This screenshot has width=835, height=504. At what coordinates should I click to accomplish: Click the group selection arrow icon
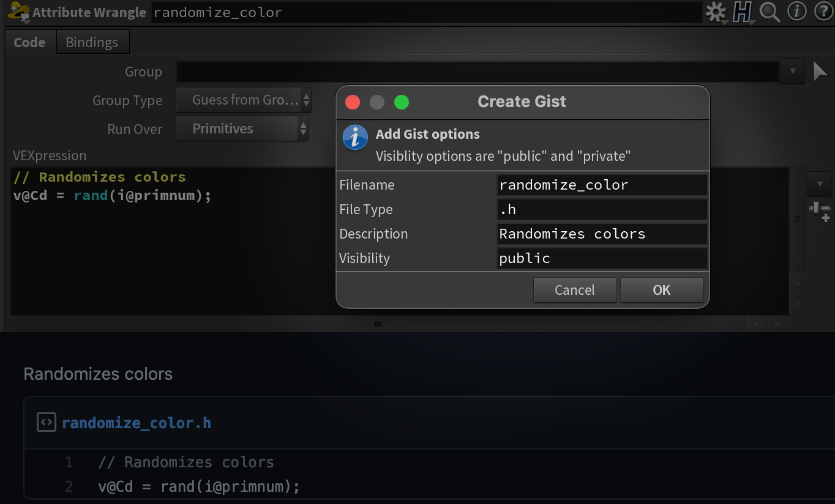point(820,72)
